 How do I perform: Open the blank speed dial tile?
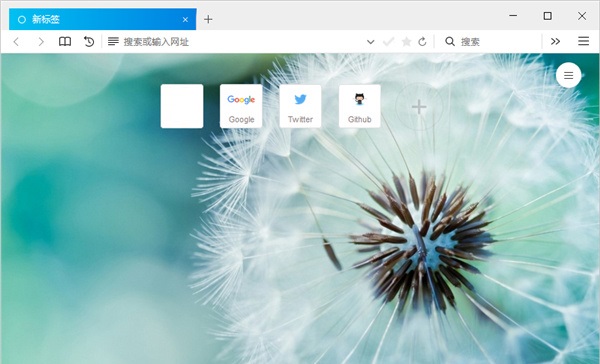[x=182, y=106]
